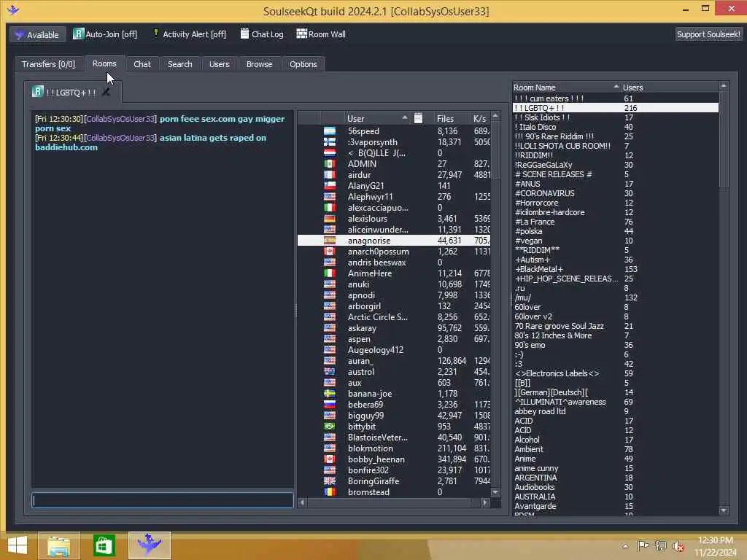Click the flag icon beside ADMIN
The width and height of the screenshot is (747, 560).
tap(329, 164)
